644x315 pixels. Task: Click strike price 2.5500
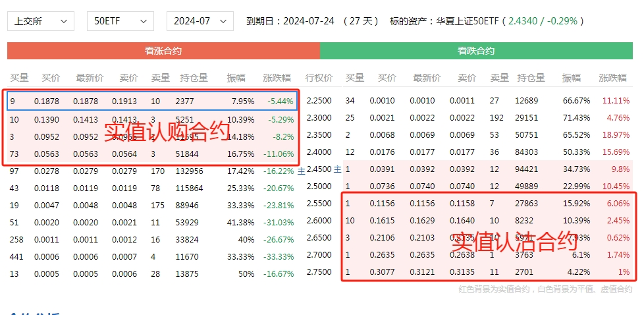319,203
